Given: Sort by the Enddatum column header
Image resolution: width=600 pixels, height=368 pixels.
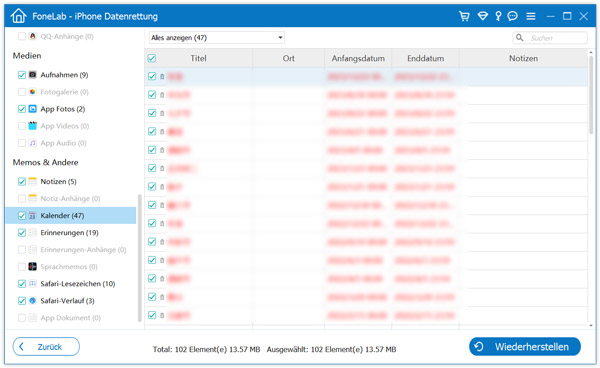Looking at the screenshot, I should click(x=426, y=58).
